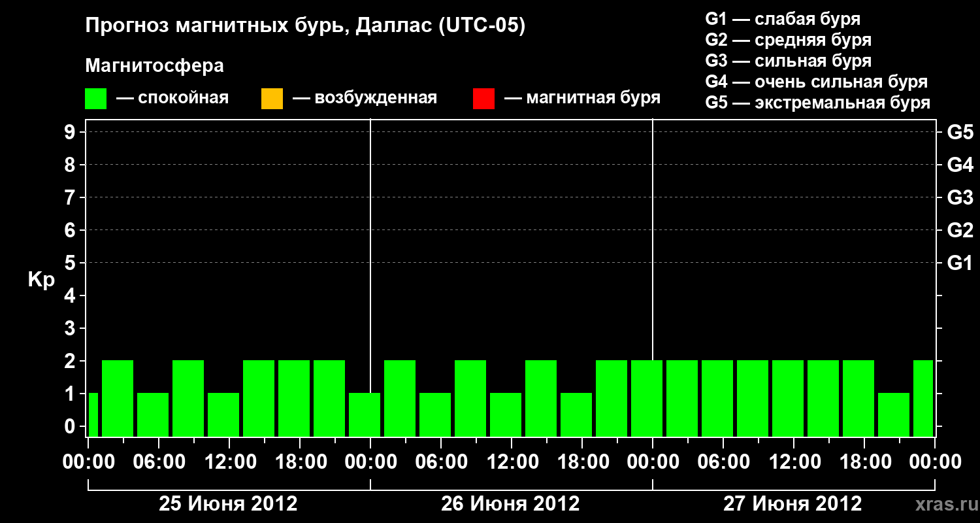
Task: Click the date label '25 Июня 2012'
Action: 229,504
